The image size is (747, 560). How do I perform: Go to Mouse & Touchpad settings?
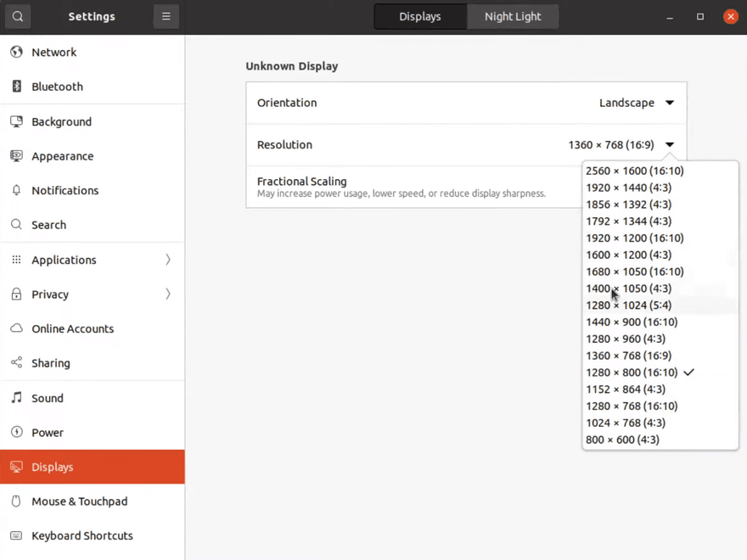(x=80, y=501)
